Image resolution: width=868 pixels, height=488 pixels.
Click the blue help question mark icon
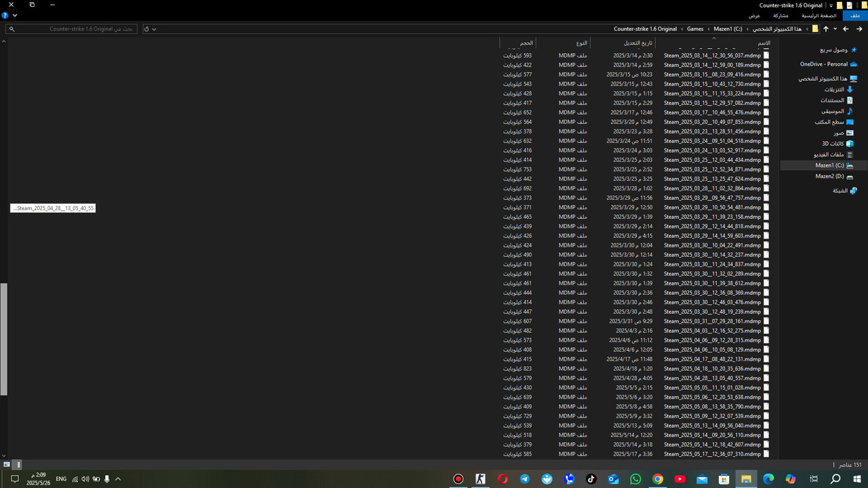tap(5, 15)
